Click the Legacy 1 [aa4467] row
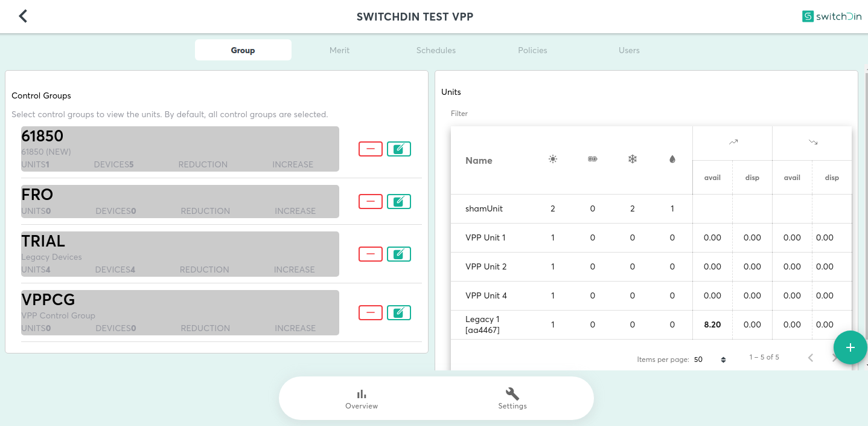 click(x=651, y=324)
